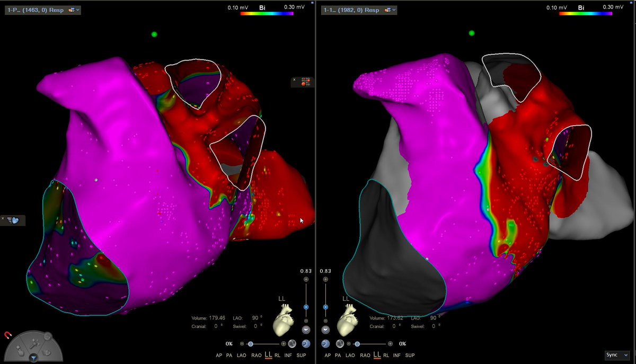Viewport: 636px width, 364px height.
Task: Close the fast heart floating panel
Action: (3, 218)
